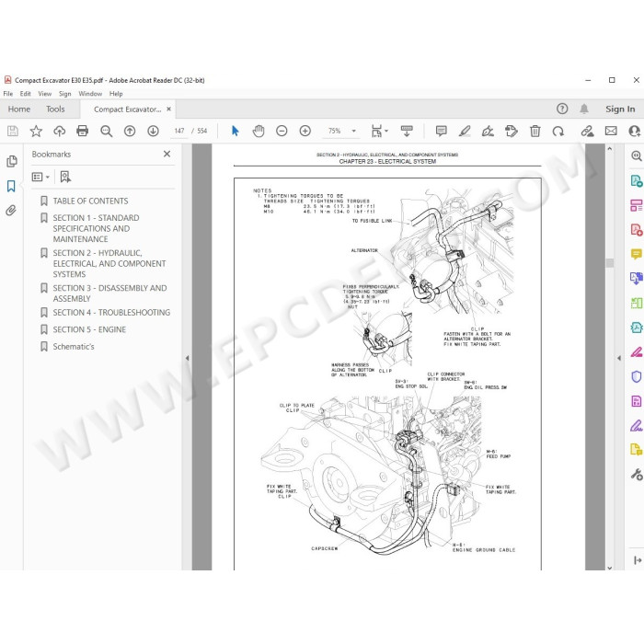Open the Help menu

pyautogui.click(x=116, y=94)
